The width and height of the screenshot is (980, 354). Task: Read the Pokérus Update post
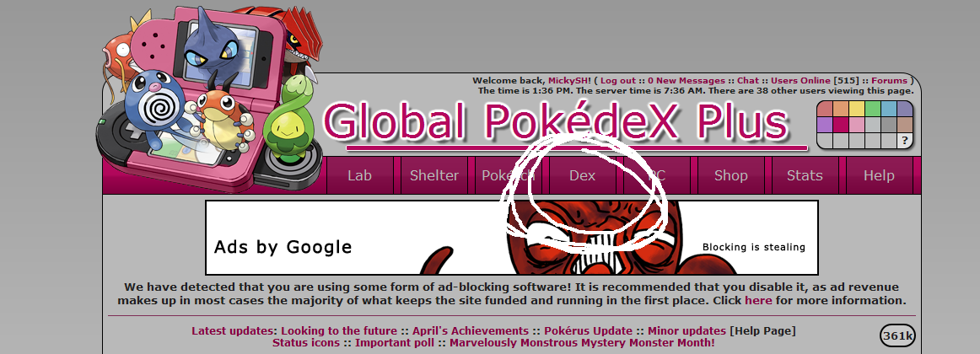(x=588, y=331)
